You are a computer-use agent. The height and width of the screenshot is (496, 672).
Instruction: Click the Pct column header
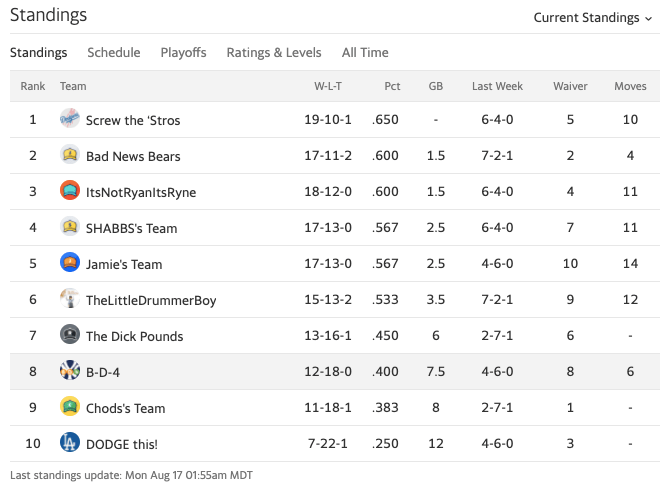coord(392,87)
